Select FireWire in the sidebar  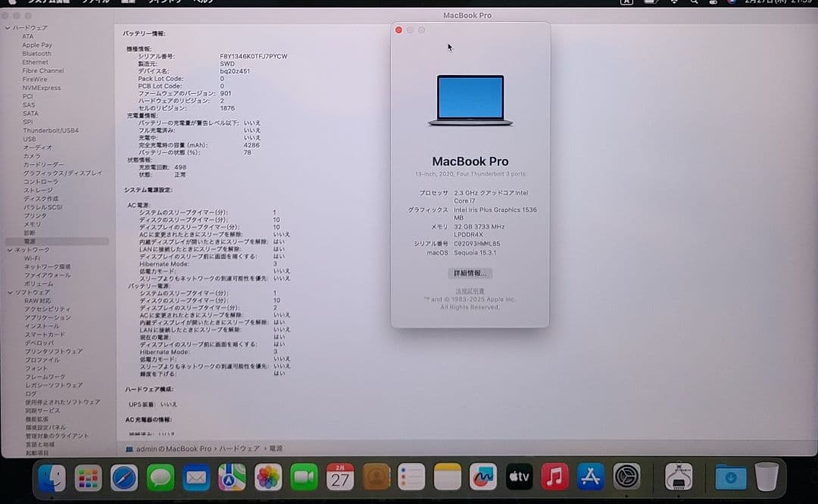click(34, 79)
